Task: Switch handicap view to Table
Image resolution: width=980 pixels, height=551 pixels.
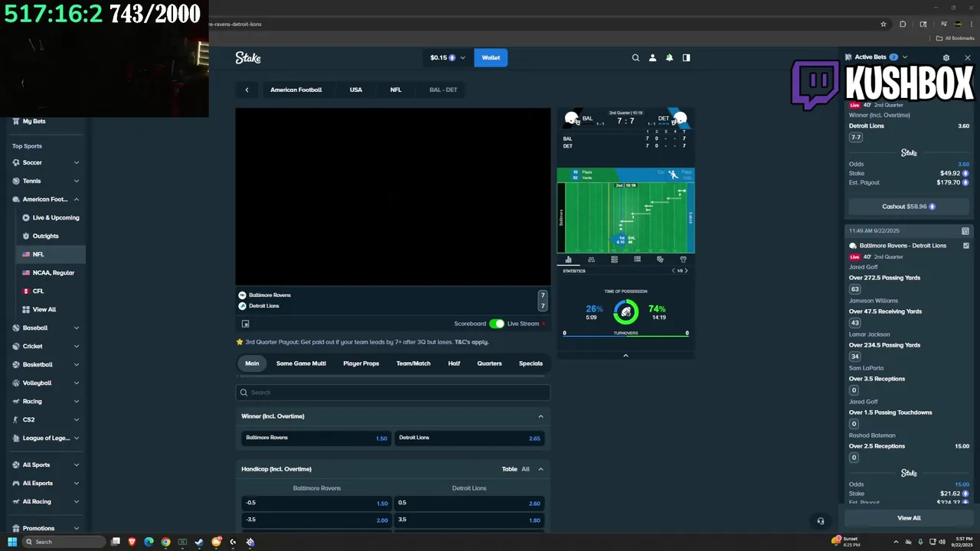Action: (x=509, y=469)
